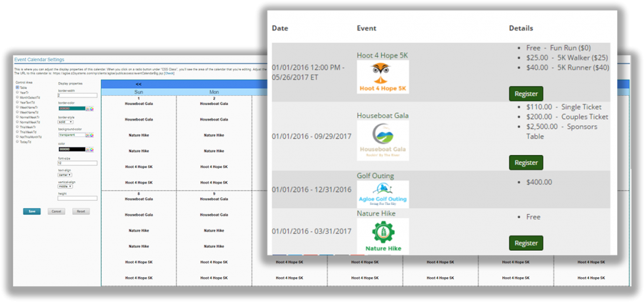Click the Houseboat Gala logo image
Image resolution: width=644 pixels, height=302 pixels.
383,140
